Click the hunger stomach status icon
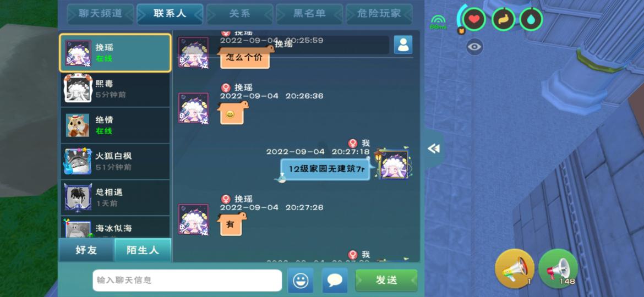 coord(503,19)
